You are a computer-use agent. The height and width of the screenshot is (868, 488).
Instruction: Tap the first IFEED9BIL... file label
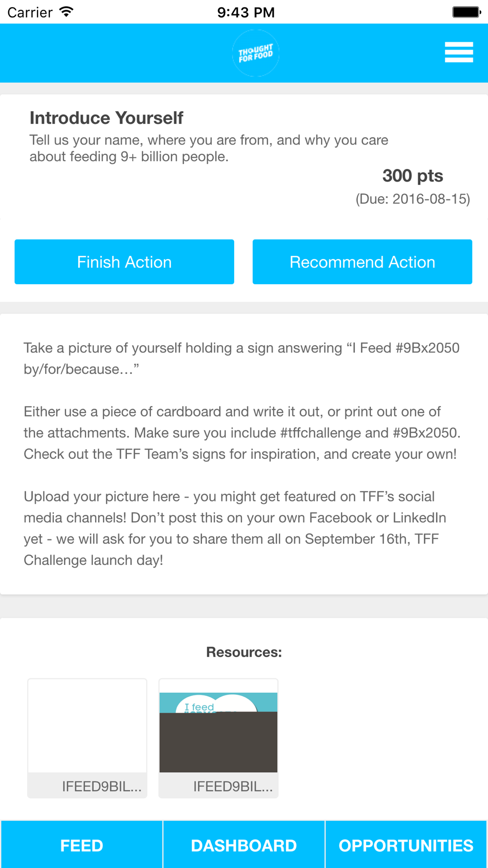pos(102,786)
